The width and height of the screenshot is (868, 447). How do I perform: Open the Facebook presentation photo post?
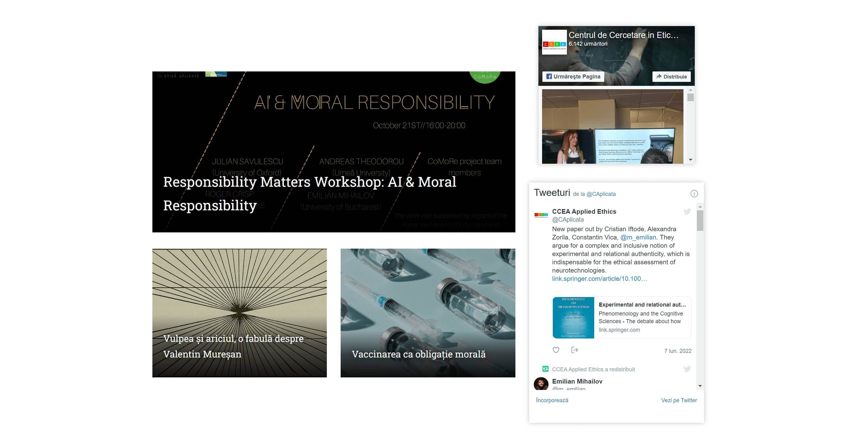pyautogui.click(x=612, y=126)
